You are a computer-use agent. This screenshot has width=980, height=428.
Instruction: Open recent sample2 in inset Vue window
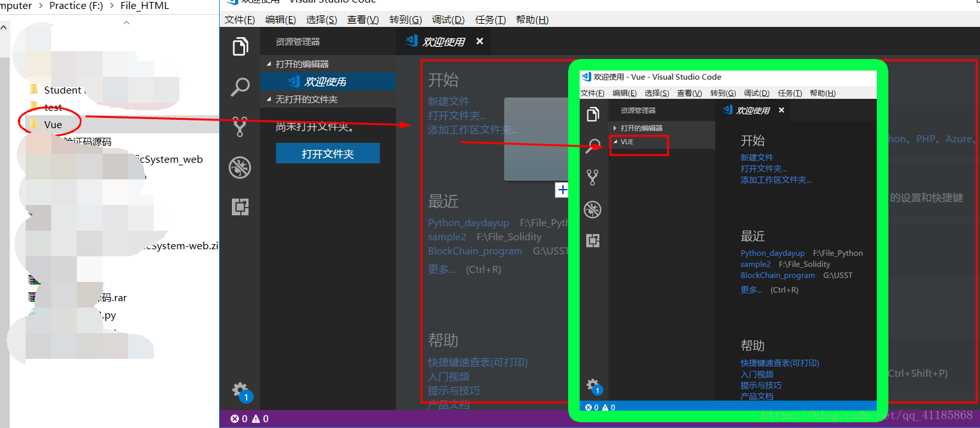(756, 264)
